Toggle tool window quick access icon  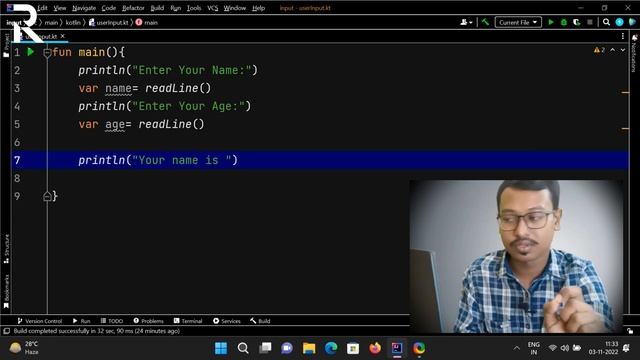(7, 331)
